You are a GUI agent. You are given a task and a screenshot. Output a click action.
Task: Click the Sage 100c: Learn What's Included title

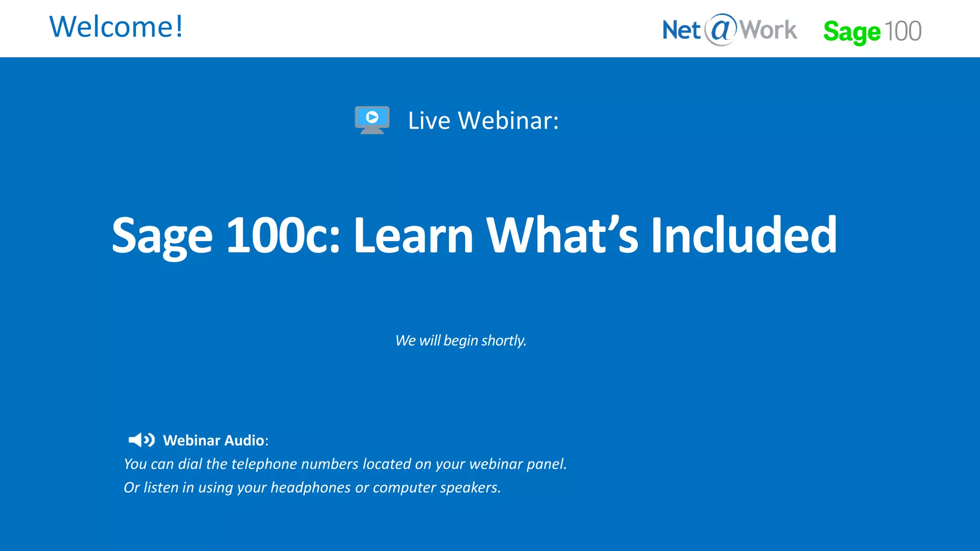[x=474, y=235]
